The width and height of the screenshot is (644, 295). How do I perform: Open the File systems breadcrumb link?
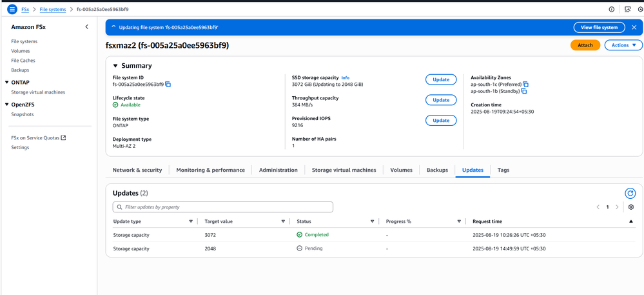pyautogui.click(x=53, y=10)
